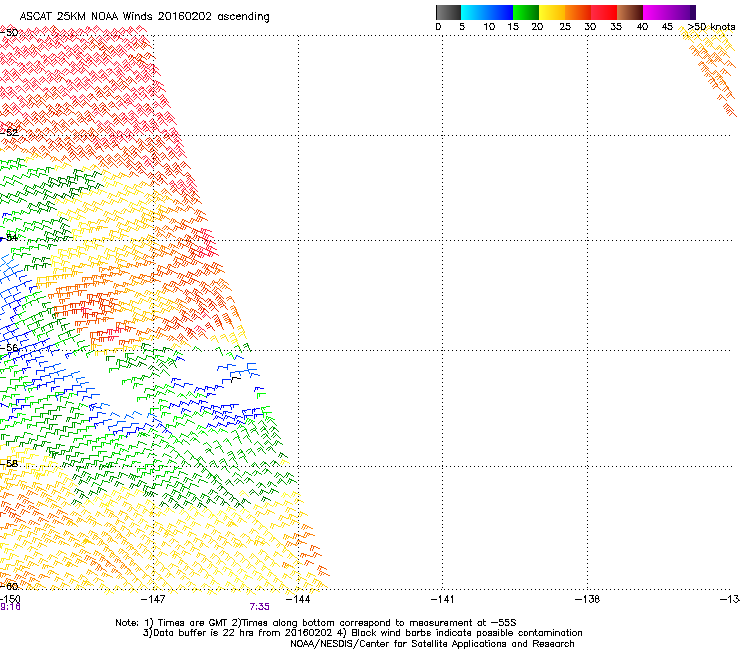740x650 pixels.
Task: Click the red 30-35 knots legend segment
Action: 604,12
